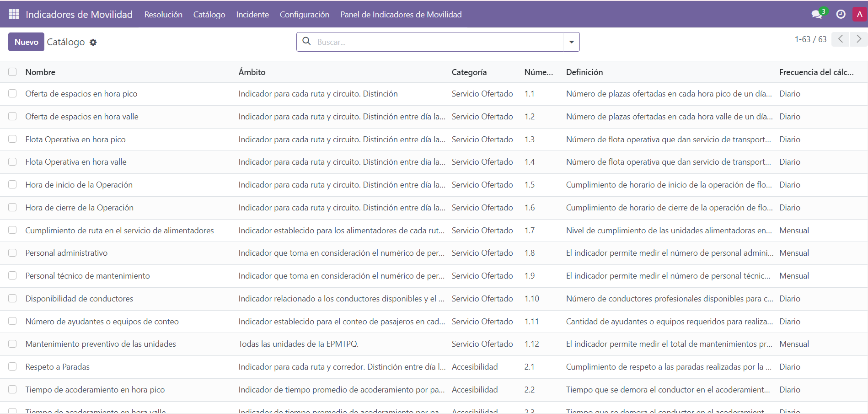
Task: Check the Flota Operativa en hora pico row
Action: tap(12, 139)
